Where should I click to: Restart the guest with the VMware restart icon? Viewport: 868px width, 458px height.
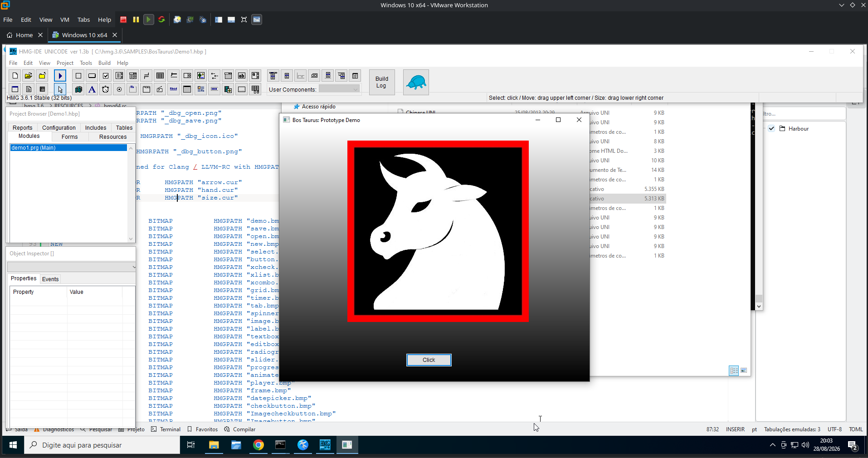pyautogui.click(x=161, y=19)
